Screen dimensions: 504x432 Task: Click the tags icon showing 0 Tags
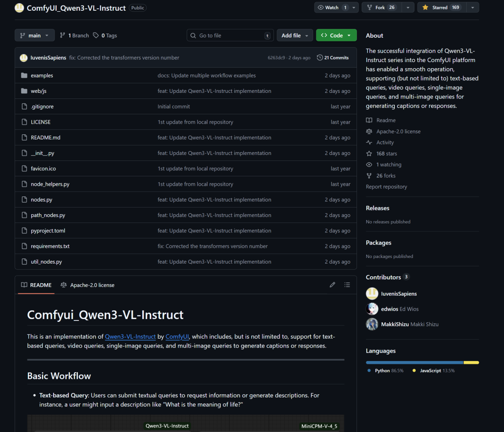pyautogui.click(x=96, y=35)
